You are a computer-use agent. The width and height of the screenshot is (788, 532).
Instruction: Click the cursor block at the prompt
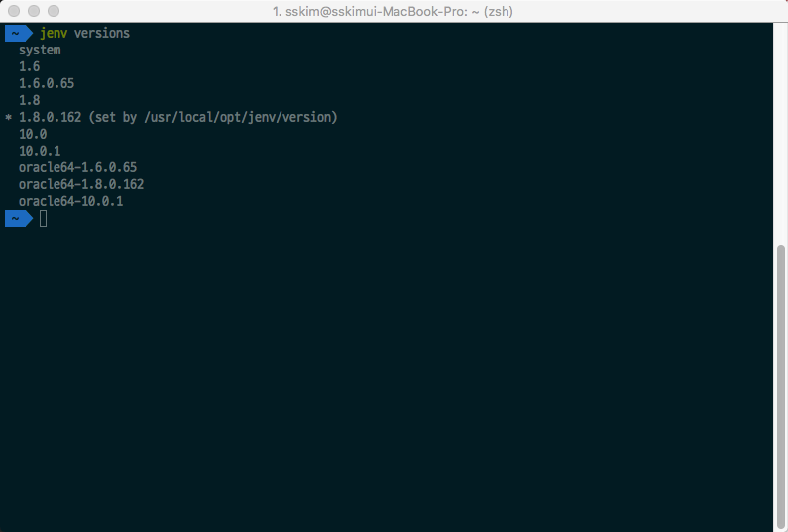click(43, 218)
